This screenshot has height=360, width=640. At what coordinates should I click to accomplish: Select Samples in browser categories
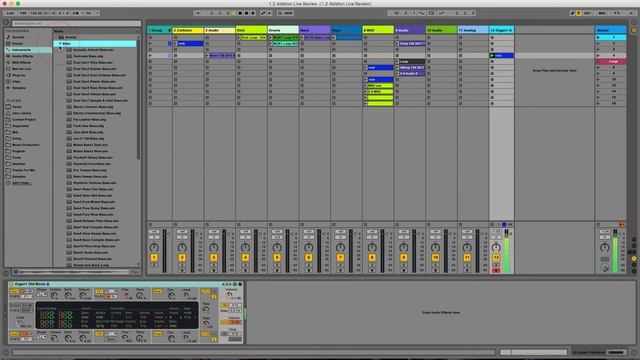coord(19,88)
